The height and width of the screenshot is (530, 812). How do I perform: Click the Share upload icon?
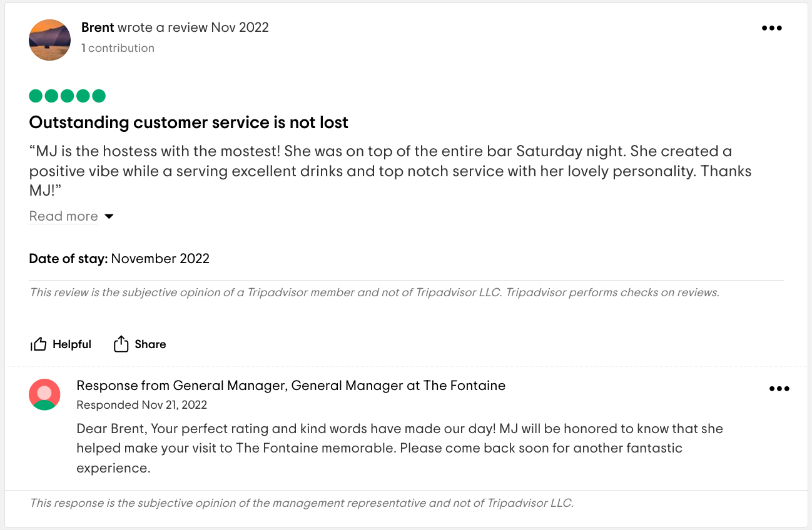(x=120, y=343)
